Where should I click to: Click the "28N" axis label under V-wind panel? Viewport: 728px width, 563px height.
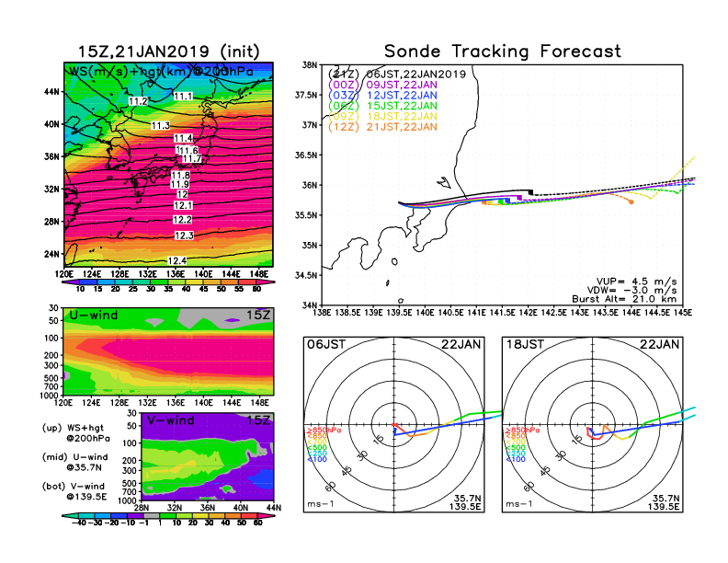click(142, 508)
